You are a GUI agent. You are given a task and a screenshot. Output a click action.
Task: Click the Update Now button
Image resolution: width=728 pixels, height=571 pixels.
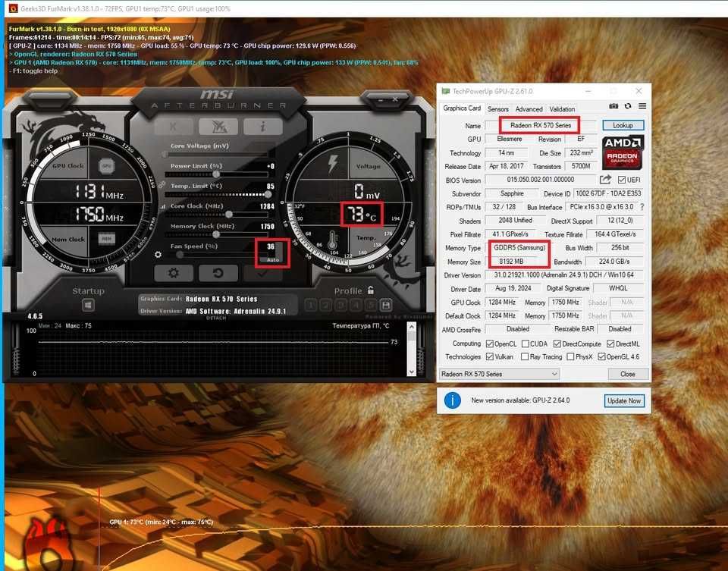624,400
